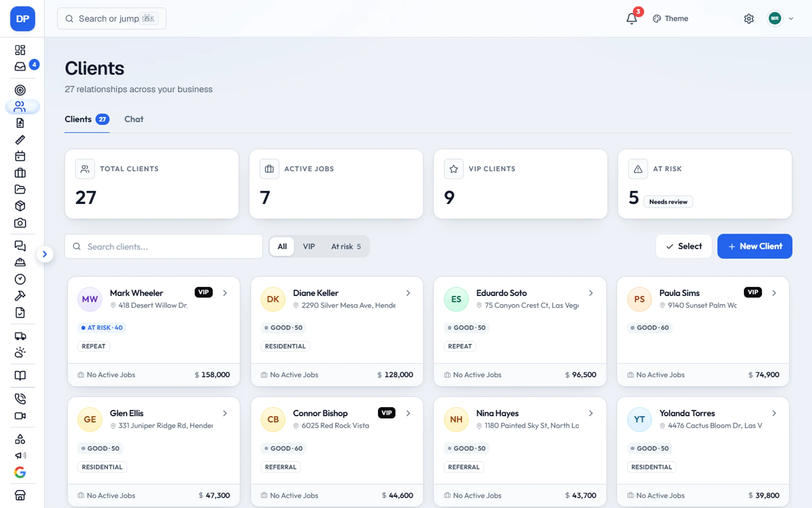Open the calendar icon in sidebar
The height and width of the screenshot is (508, 812).
[x=20, y=156]
